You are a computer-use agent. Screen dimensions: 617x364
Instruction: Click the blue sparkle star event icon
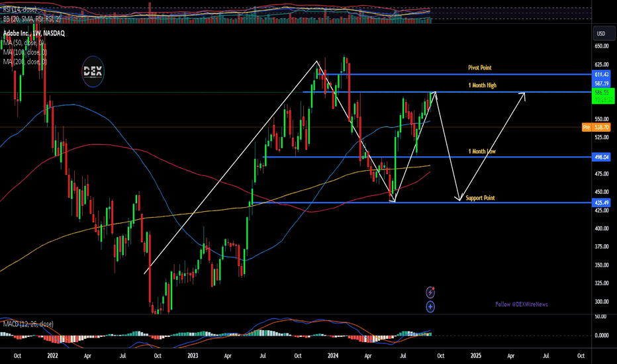click(x=430, y=306)
